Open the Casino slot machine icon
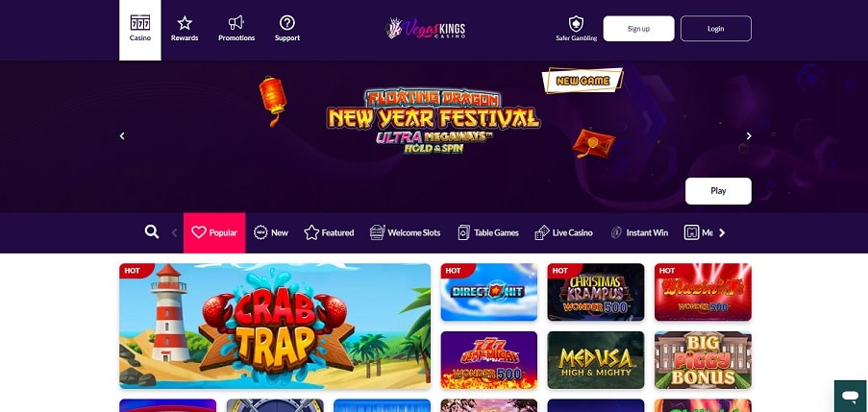Image resolution: width=868 pixels, height=412 pixels. (140, 23)
